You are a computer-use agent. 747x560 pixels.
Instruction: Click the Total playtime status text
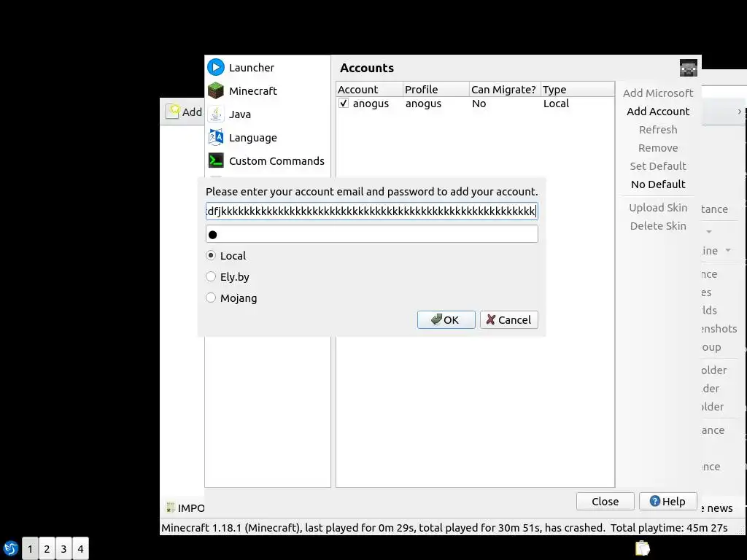pos(669,528)
